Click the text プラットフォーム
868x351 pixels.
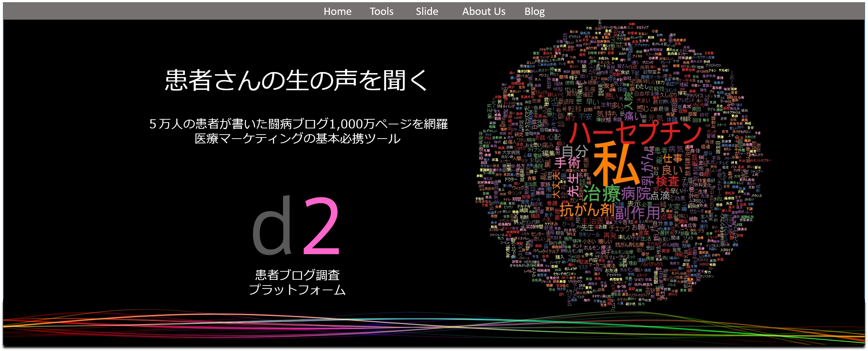tap(297, 290)
